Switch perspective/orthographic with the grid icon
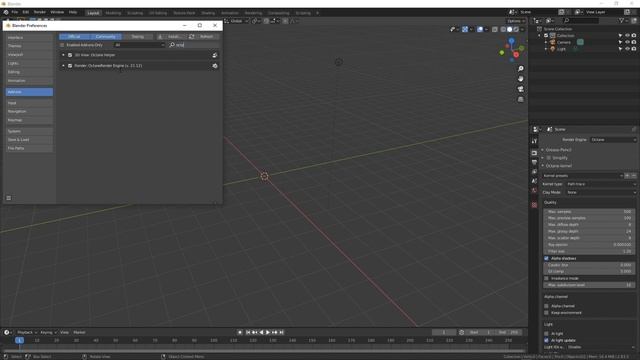Image resolution: width=640 pixels, height=360 pixels. (520, 99)
